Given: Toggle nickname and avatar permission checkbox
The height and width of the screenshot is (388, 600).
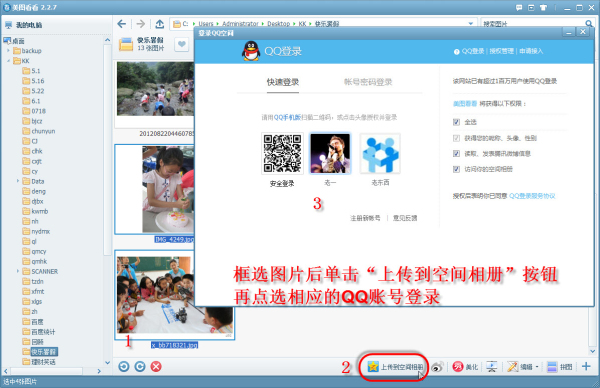Looking at the screenshot, I should point(456,138).
